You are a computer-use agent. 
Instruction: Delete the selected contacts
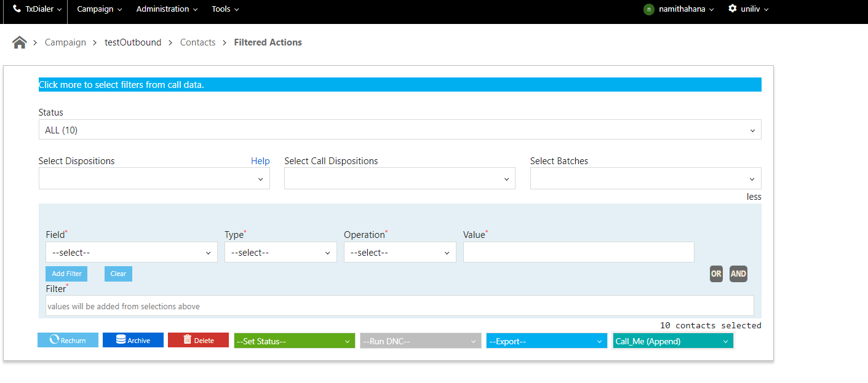[198, 340]
